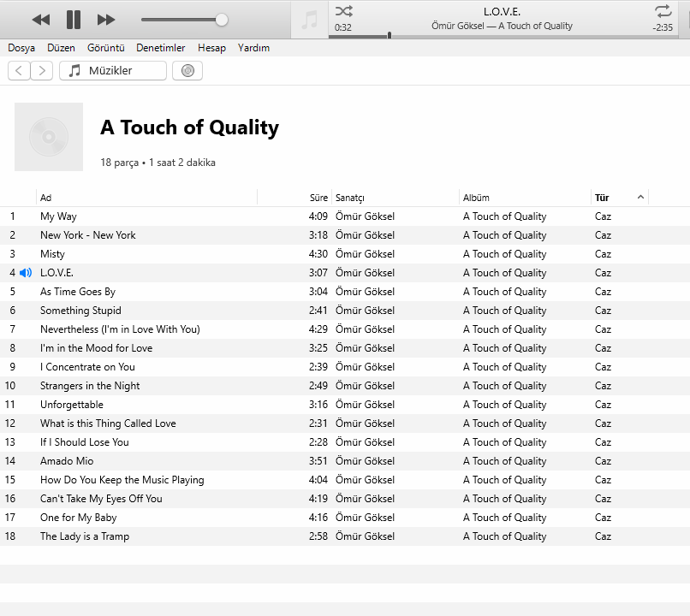The height and width of the screenshot is (616, 690).
Task: Select the song Something Stupid
Action: click(x=80, y=311)
